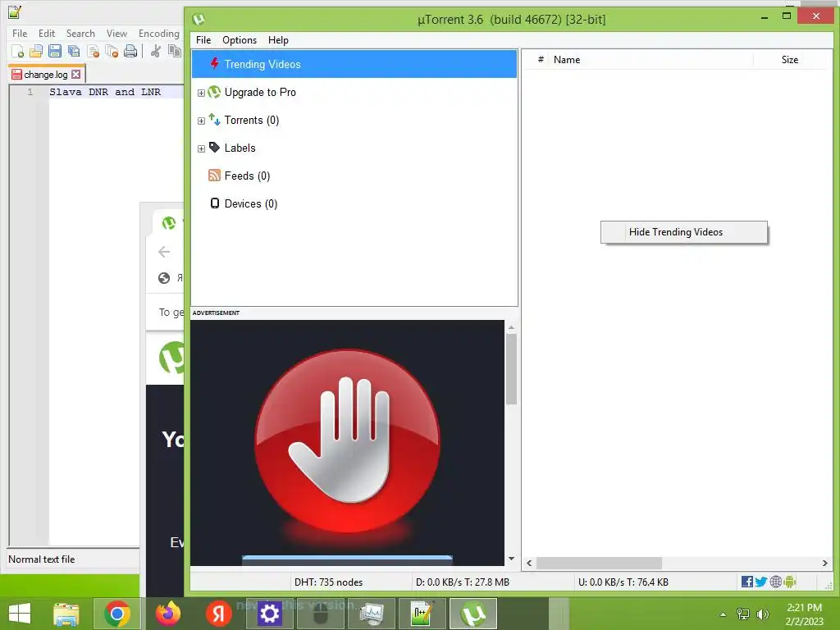Close the change.log tab with its red X
The width and height of the screenshot is (840, 630).
(76, 75)
